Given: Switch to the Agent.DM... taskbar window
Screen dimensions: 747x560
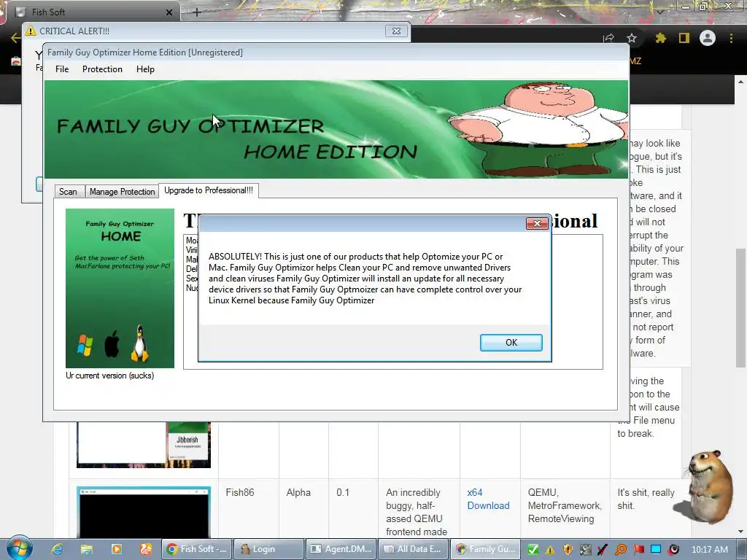Looking at the screenshot, I should [341, 549].
